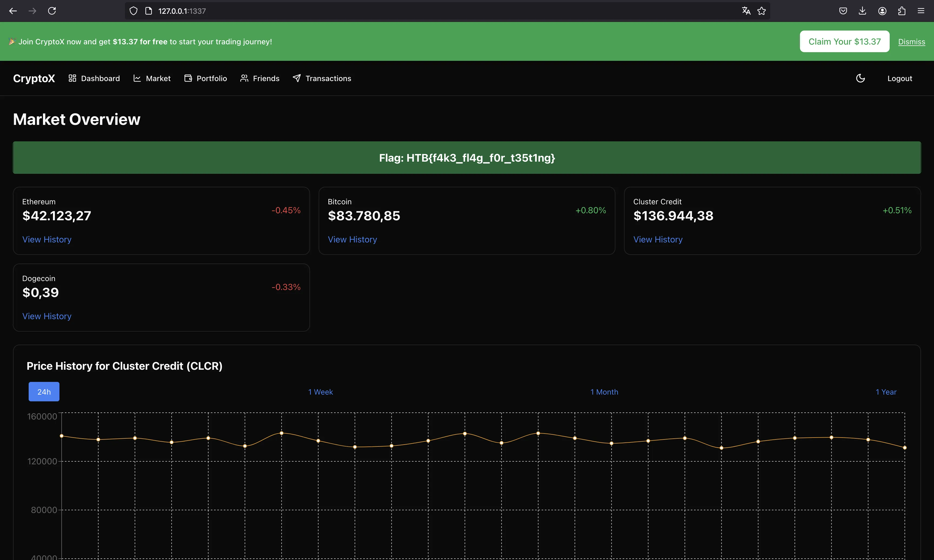
Task: Click the Friends people icon
Action: coord(244,78)
